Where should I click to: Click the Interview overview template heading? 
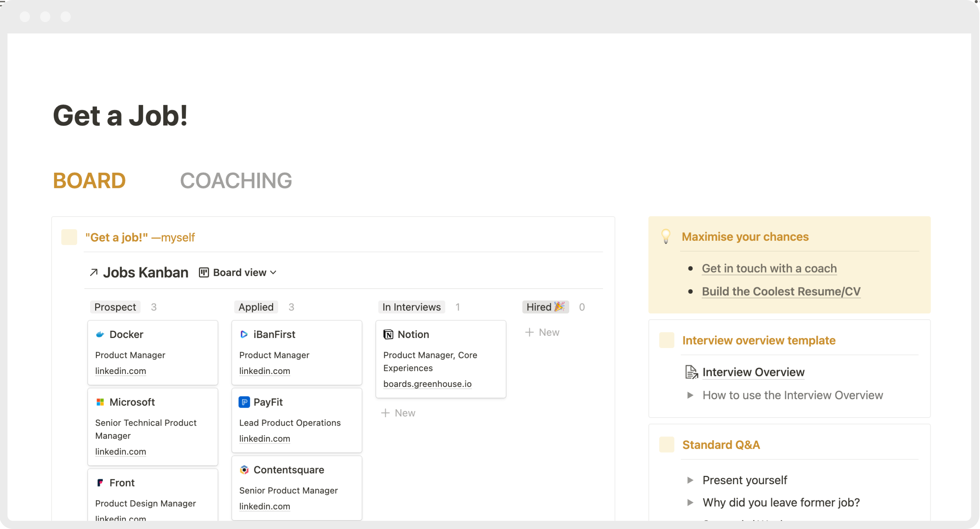759,340
